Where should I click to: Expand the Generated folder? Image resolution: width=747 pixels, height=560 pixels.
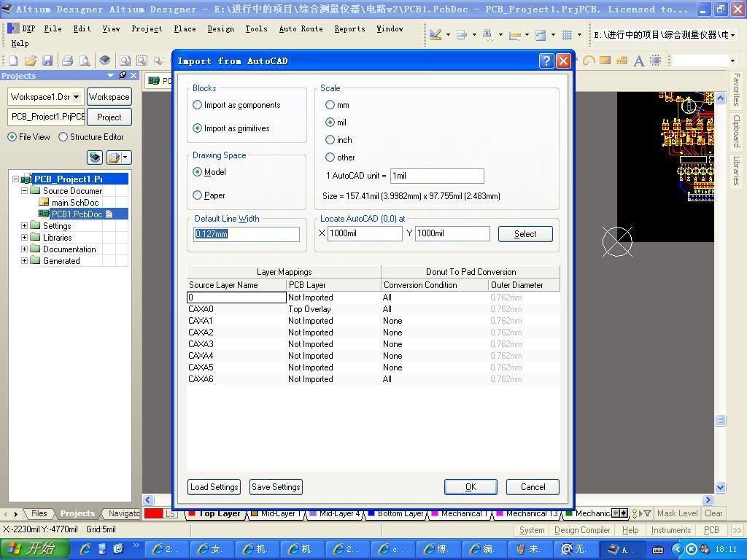24,260
